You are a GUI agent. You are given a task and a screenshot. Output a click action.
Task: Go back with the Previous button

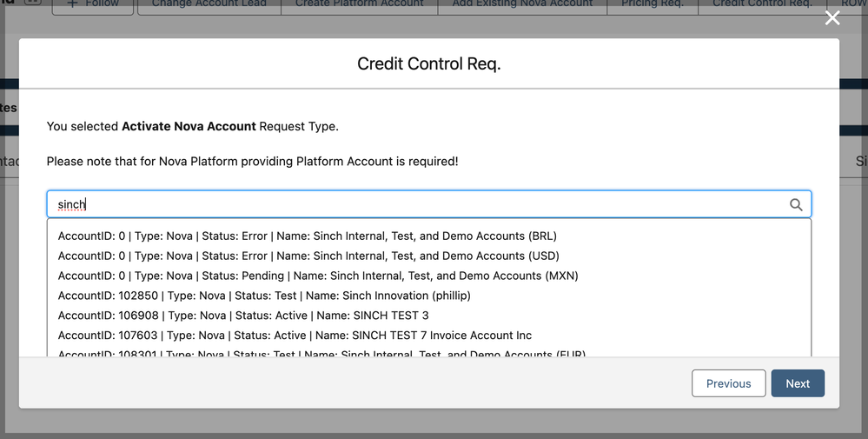(x=728, y=383)
